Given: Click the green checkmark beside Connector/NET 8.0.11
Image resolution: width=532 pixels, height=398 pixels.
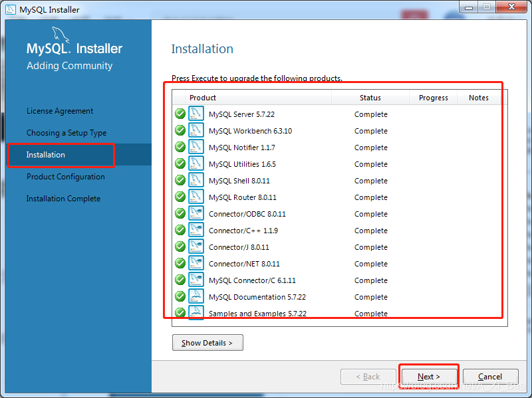Looking at the screenshot, I should [x=180, y=263].
